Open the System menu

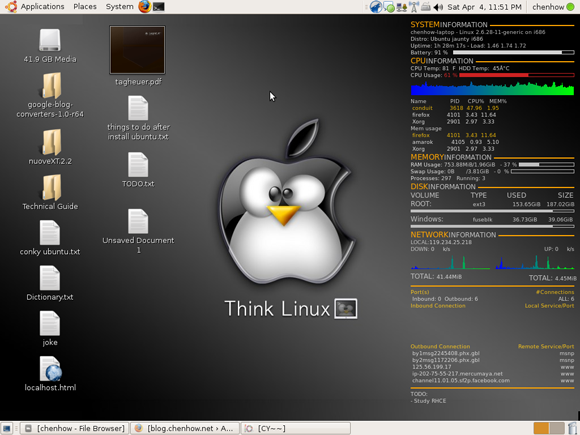(119, 7)
